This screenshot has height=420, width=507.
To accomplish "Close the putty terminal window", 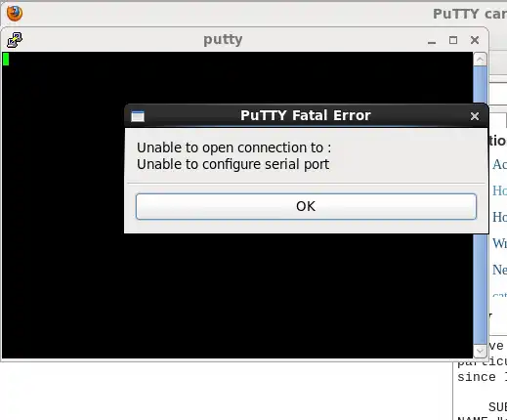I will 475,40.
